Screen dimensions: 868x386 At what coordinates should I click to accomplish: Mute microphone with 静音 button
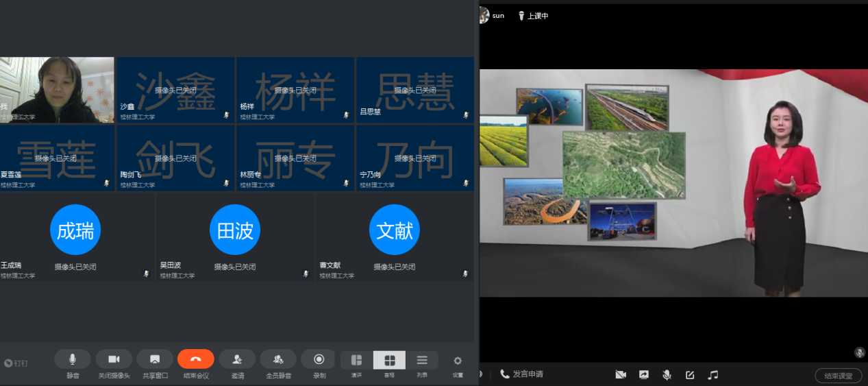coord(73,359)
